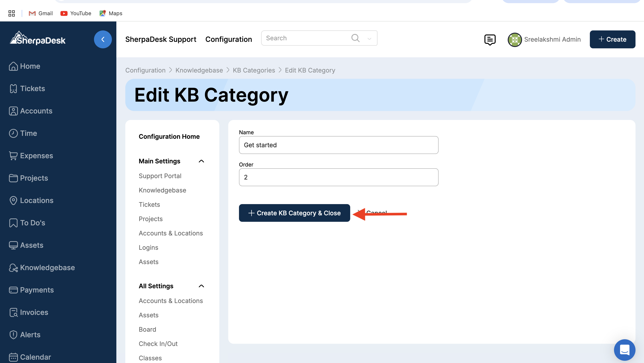The width and height of the screenshot is (644, 363).
Task: Open the search options dropdown arrow
Action: click(369, 38)
